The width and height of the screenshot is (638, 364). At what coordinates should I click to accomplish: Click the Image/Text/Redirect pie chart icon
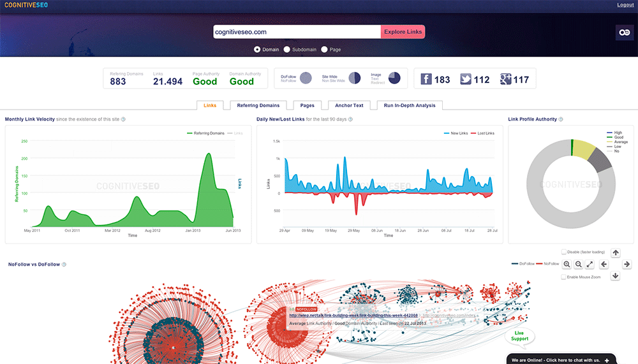tap(394, 78)
